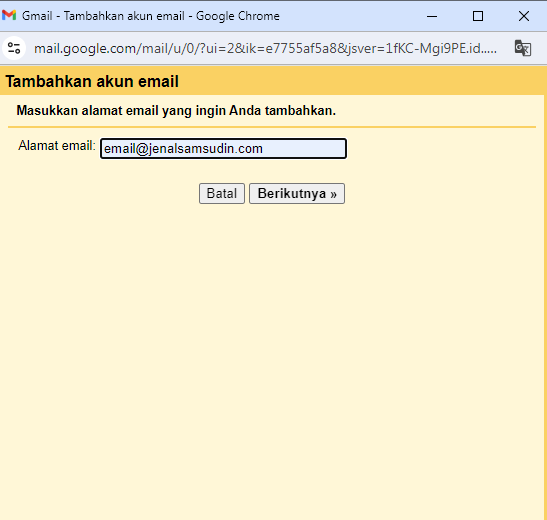Click the window title text 'Gmail - Tambahkan akun email'
The image size is (547, 520).
coord(103,16)
